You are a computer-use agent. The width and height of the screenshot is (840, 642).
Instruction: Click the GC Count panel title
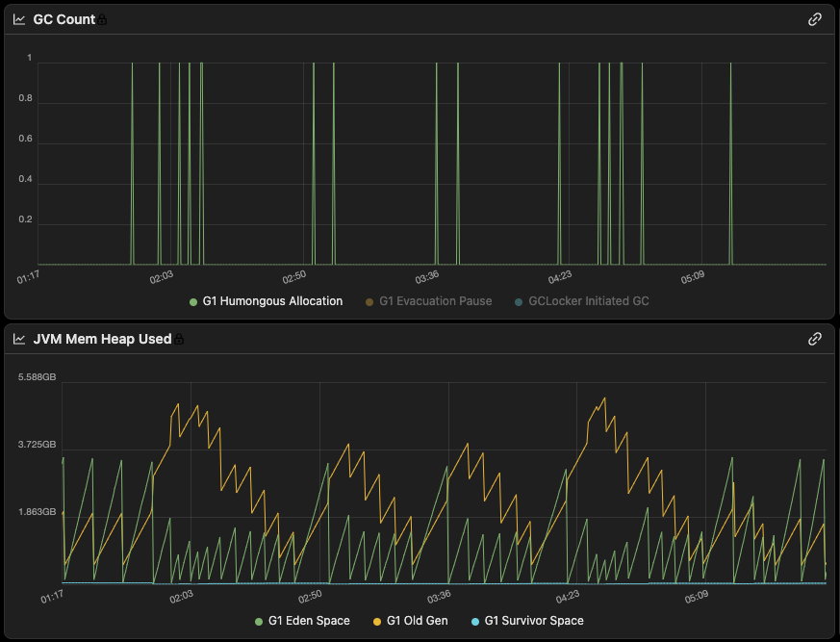tap(64, 20)
